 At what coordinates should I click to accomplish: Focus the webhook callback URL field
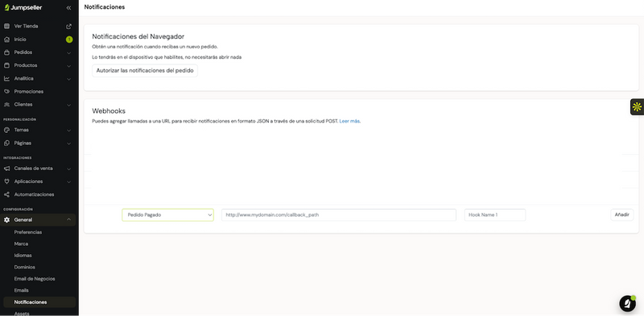pyautogui.click(x=339, y=214)
